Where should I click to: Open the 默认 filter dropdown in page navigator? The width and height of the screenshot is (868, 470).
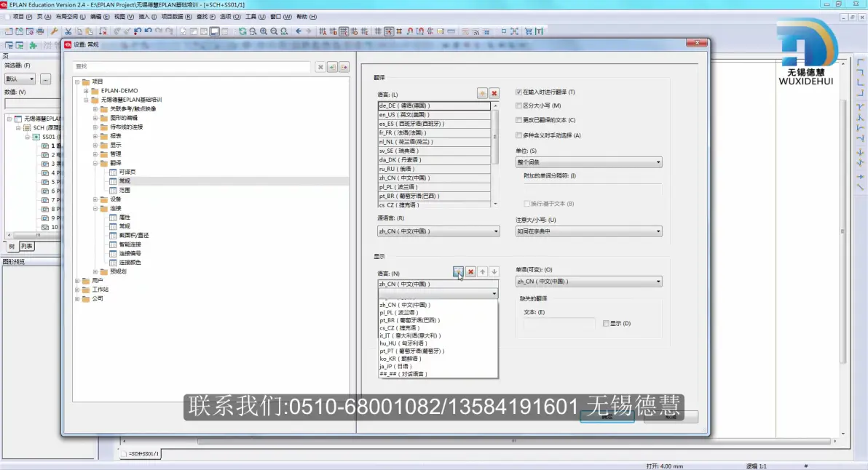click(x=20, y=79)
